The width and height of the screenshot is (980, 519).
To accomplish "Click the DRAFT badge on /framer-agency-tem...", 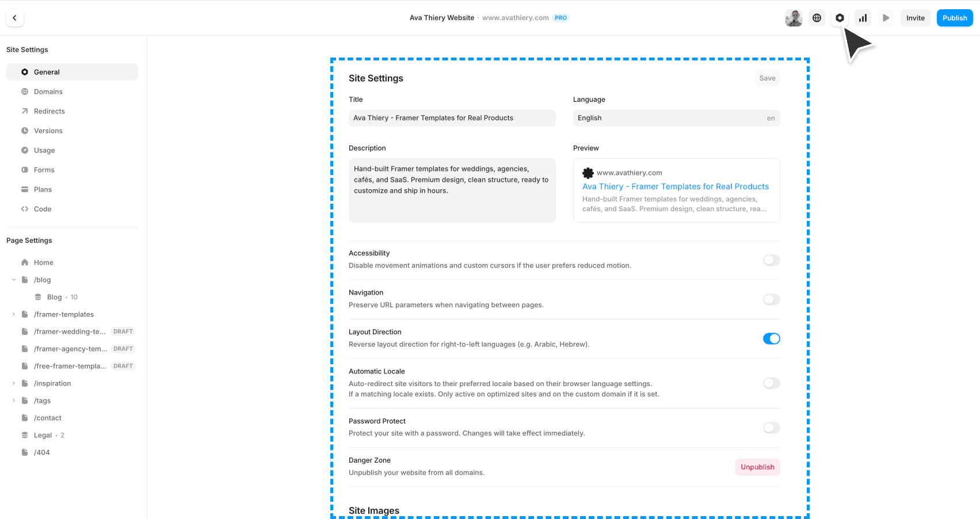I will click(x=123, y=349).
